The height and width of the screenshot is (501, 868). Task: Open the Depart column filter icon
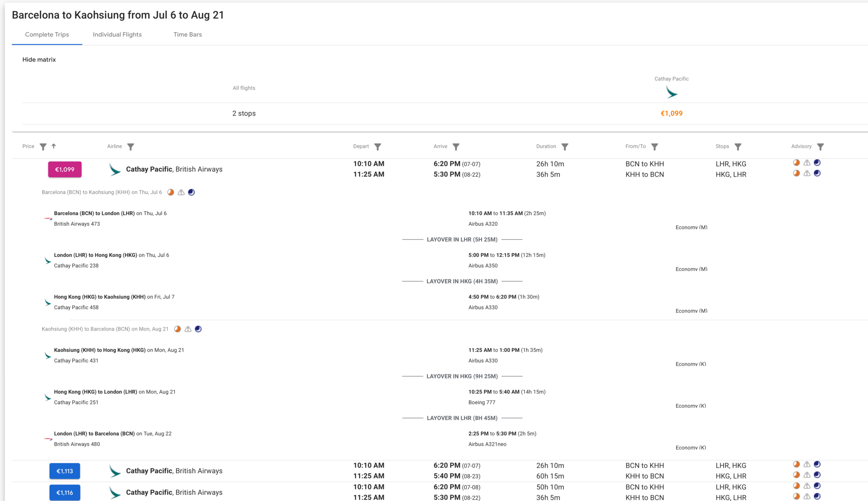[x=378, y=147]
